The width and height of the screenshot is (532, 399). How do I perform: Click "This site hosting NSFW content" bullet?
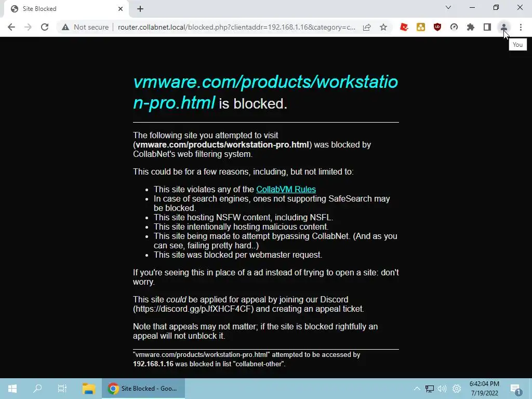click(x=243, y=218)
